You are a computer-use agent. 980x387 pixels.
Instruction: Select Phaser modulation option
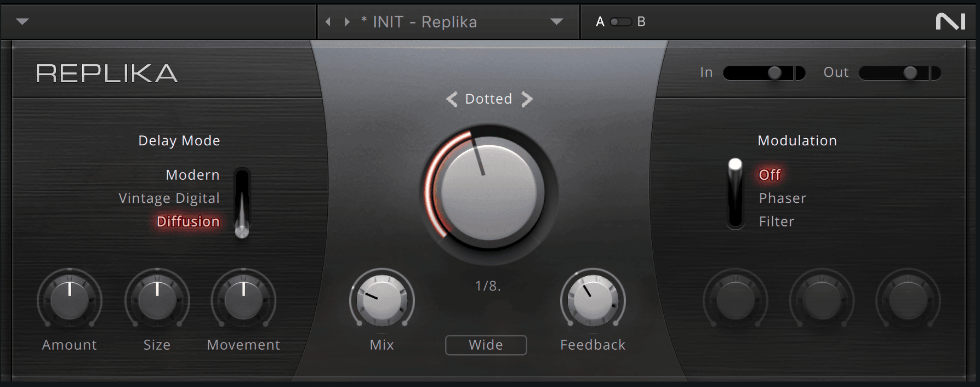tap(782, 198)
